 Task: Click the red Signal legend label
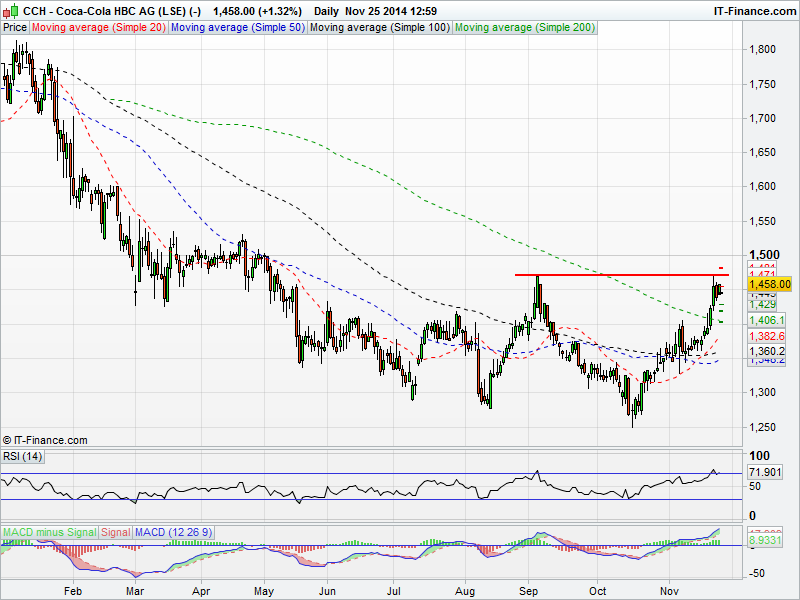pyautogui.click(x=115, y=531)
